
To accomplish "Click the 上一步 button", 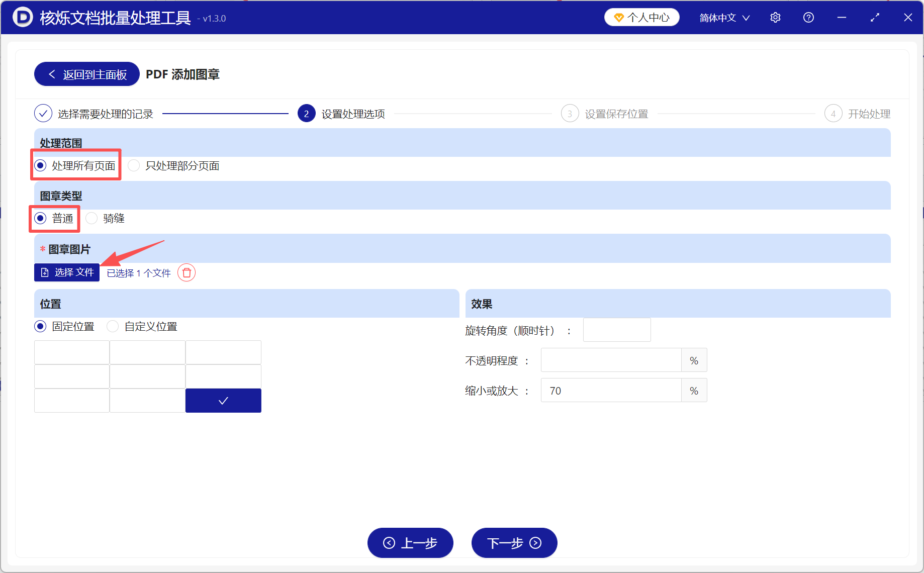I will [410, 543].
